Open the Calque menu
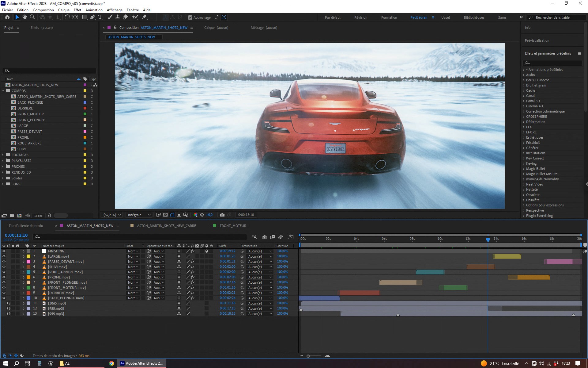 click(x=64, y=10)
